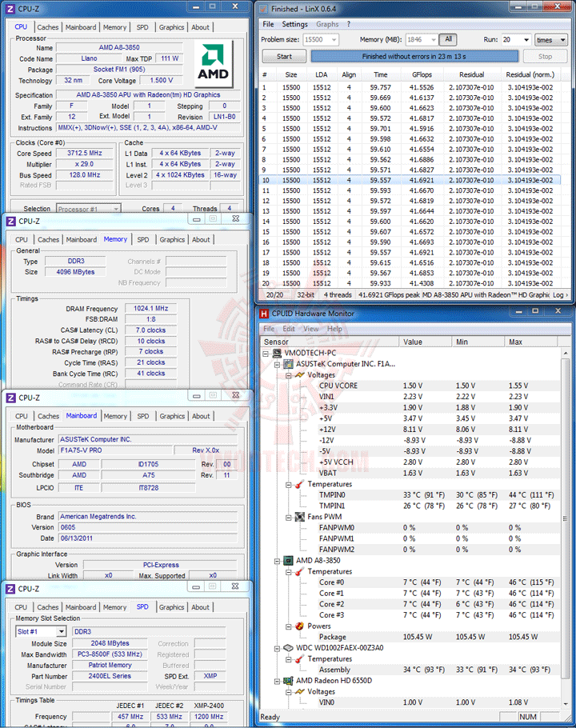Open the About tab in CPU-Z Memory window
Image resolution: width=576 pixels, height=728 pixels.
[x=201, y=239]
